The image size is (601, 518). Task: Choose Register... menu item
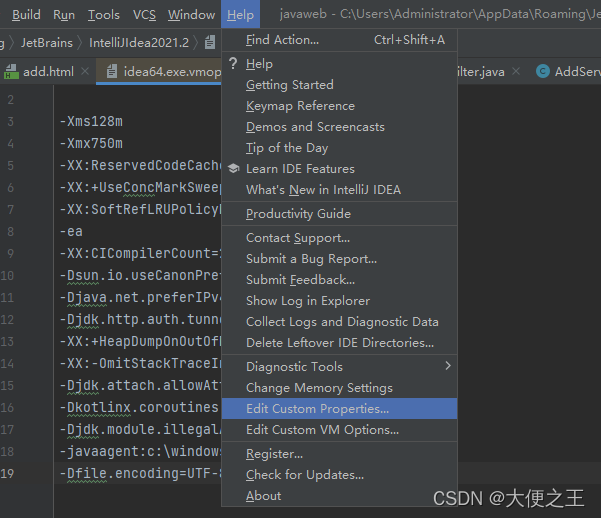click(x=340, y=454)
